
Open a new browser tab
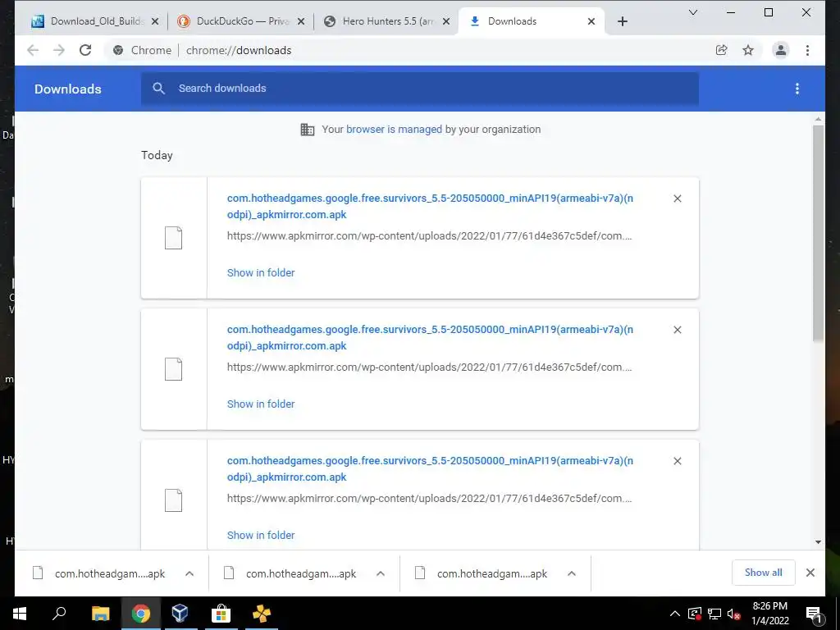[622, 21]
